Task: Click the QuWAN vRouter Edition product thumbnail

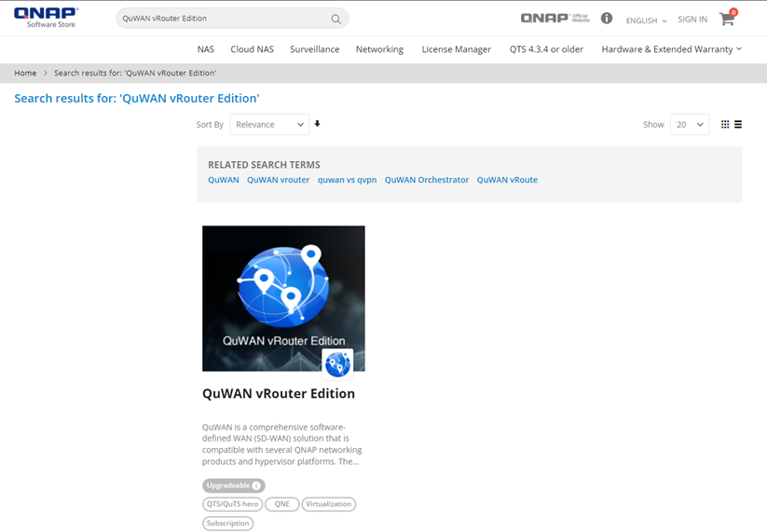Action: [x=283, y=298]
